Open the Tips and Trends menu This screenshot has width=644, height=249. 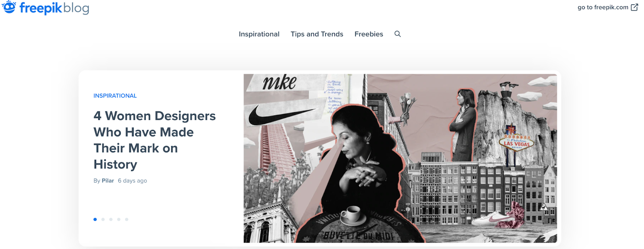tap(317, 34)
